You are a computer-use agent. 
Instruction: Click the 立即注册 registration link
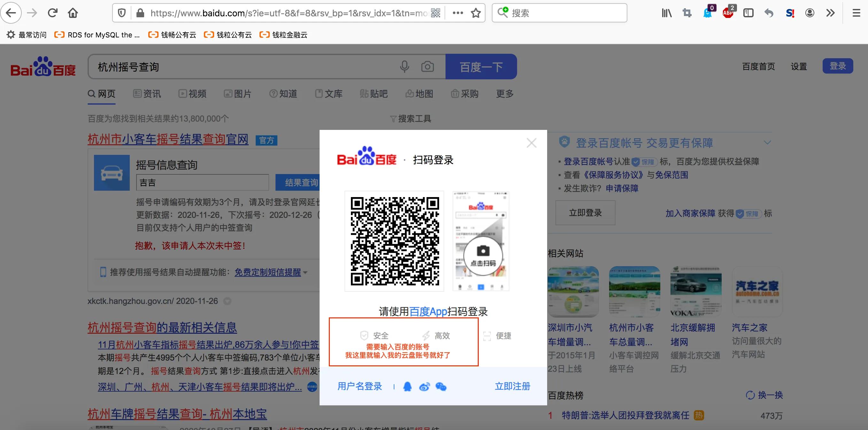512,386
